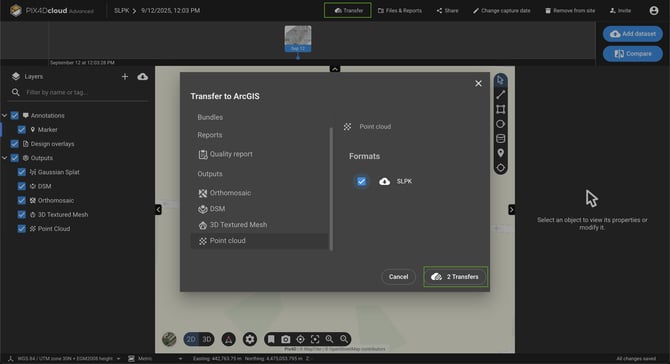The image size is (670, 364).
Task: Switch the viewer to 3D mode
Action: (x=207, y=339)
